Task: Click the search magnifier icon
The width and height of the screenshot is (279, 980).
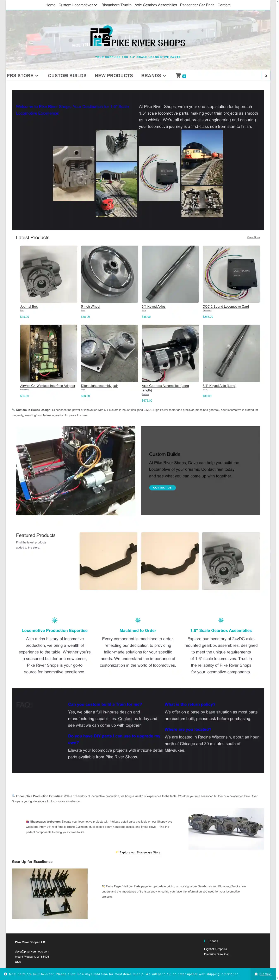Action: 266,76
